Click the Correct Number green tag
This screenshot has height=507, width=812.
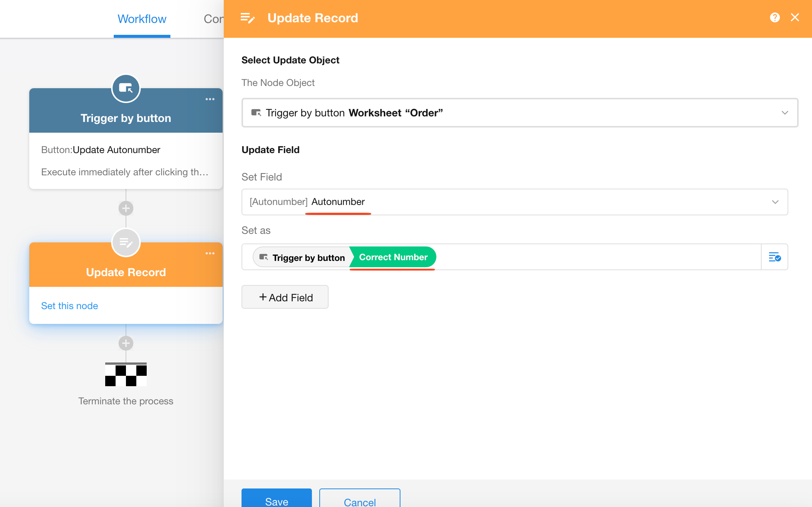tap(393, 257)
